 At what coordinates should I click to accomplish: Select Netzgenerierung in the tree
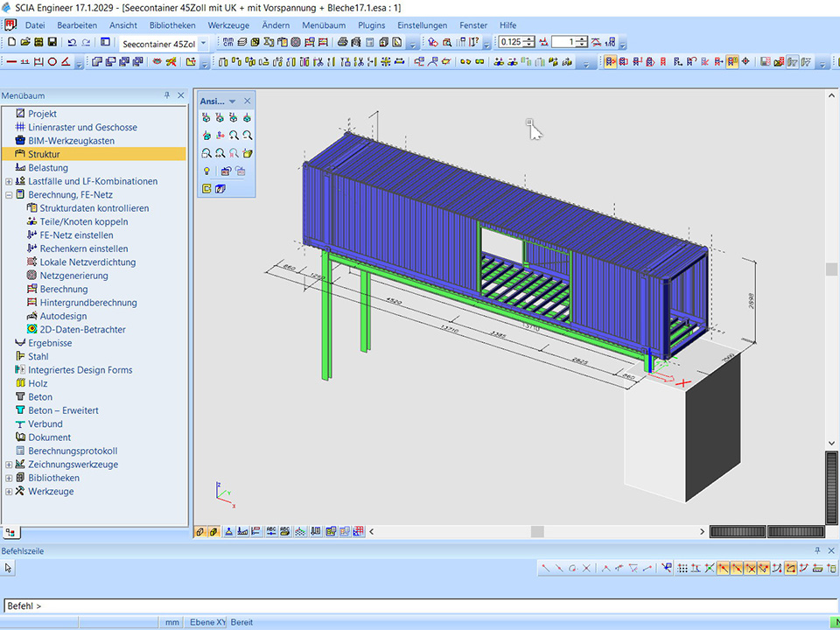(73, 276)
